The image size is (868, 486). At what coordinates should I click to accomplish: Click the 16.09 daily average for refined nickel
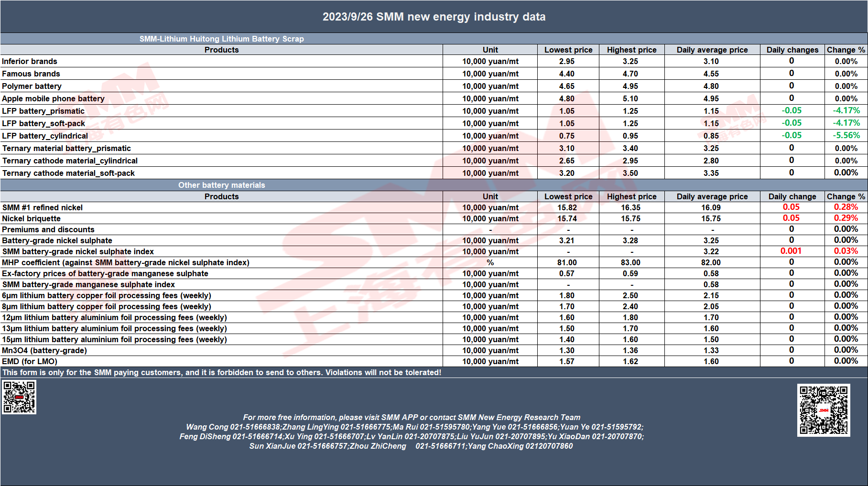pyautogui.click(x=711, y=207)
